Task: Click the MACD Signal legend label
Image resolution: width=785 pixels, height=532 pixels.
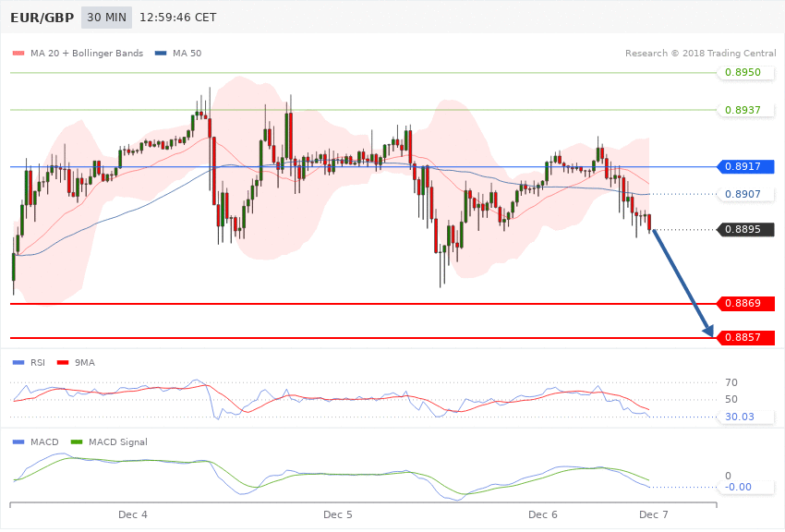Action: (x=118, y=441)
